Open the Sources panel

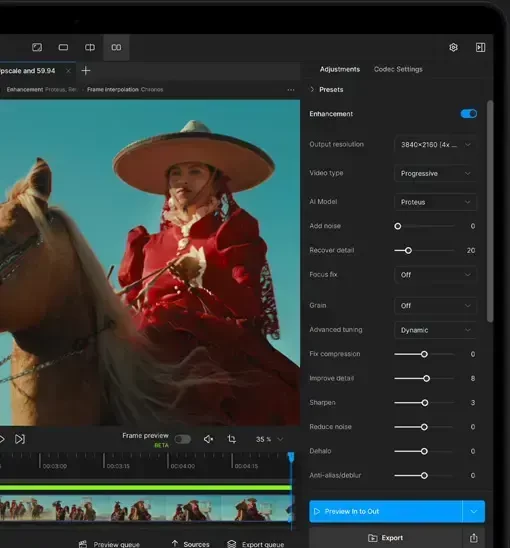[x=191, y=544]
